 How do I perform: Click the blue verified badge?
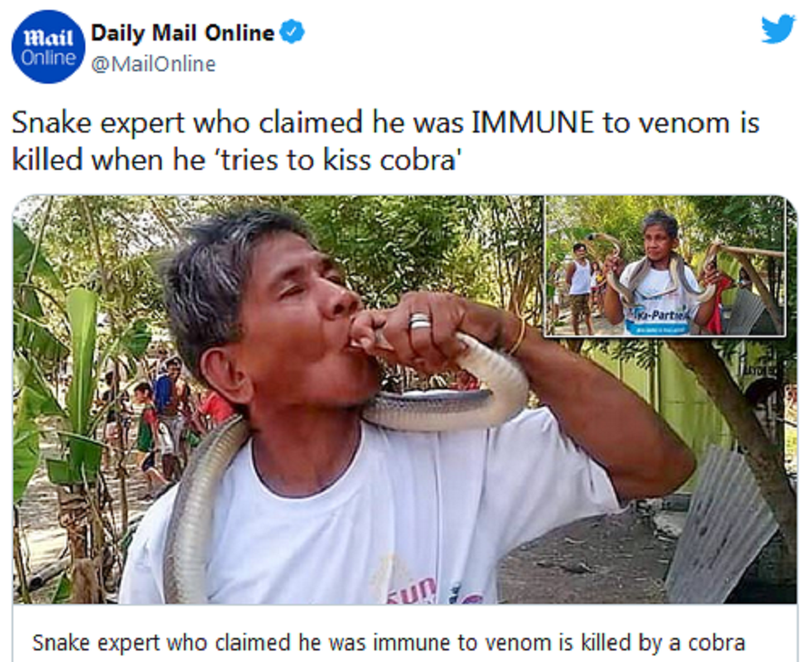point(292,32)
